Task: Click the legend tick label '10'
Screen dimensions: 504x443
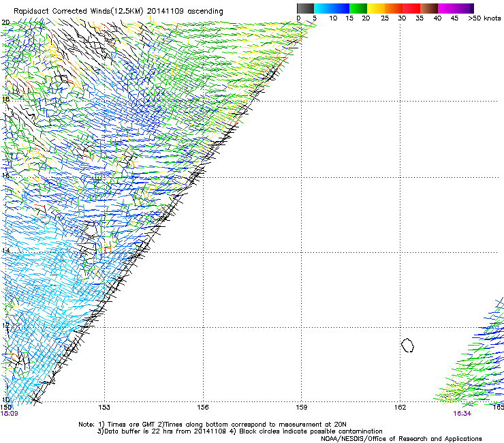Action: 333,18
